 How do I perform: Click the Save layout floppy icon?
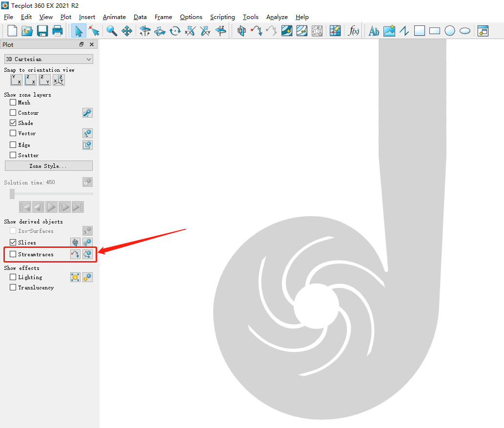coord(42,31)
